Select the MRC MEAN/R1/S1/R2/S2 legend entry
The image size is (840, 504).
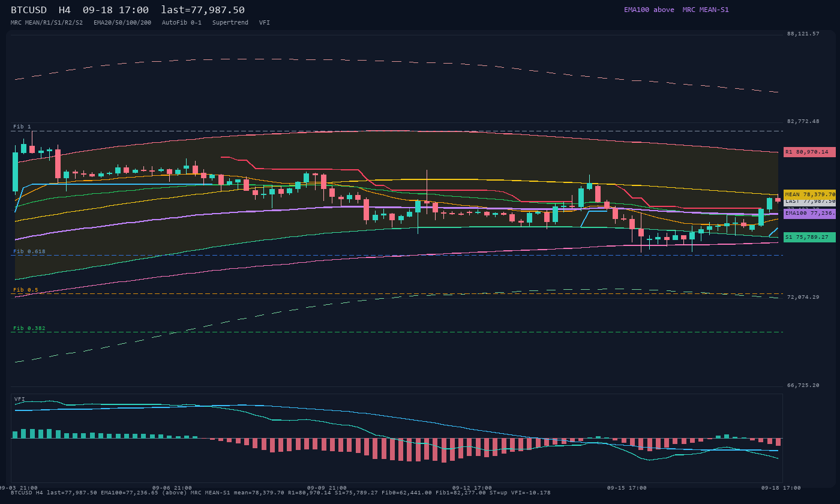47,23
